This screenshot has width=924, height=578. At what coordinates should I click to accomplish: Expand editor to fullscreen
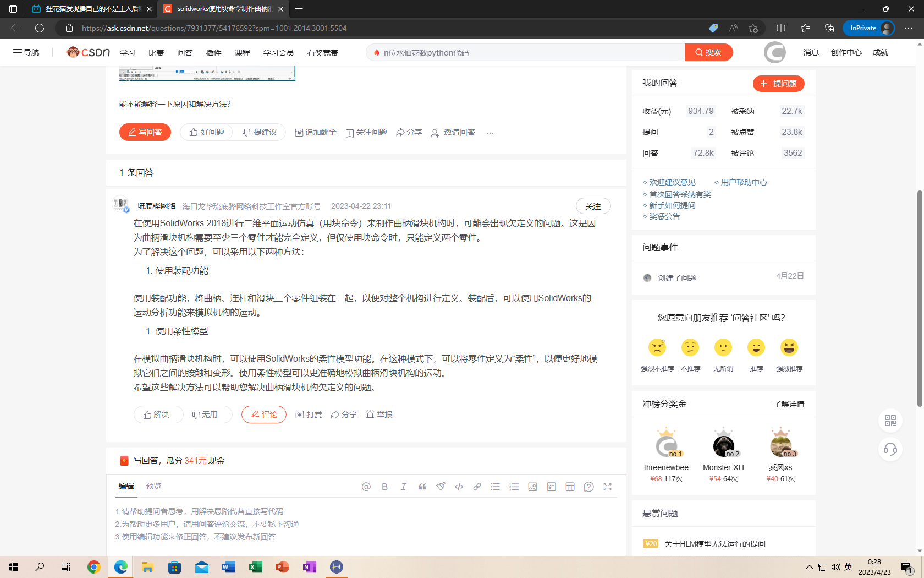click(x=607, y=487)
